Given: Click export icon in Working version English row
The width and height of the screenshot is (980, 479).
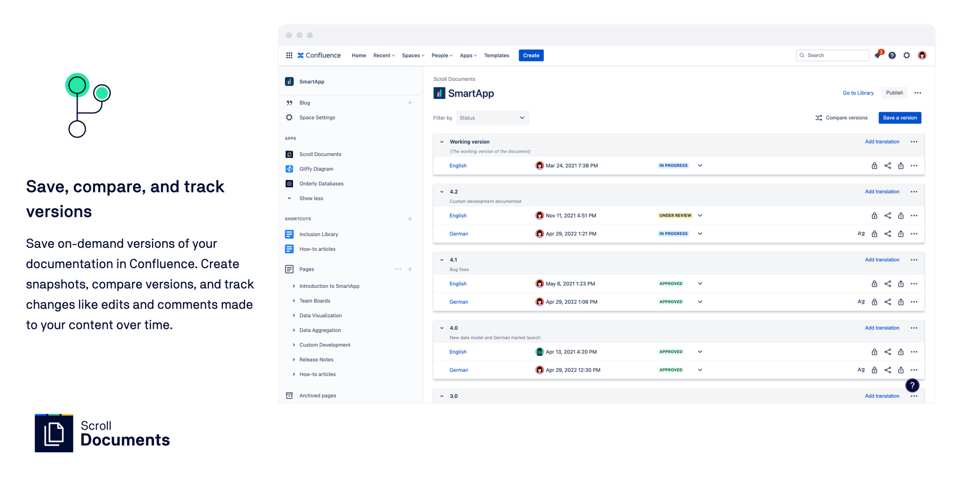Looking at the screenshot, I should pyautogui.click(x=901, y=166).
